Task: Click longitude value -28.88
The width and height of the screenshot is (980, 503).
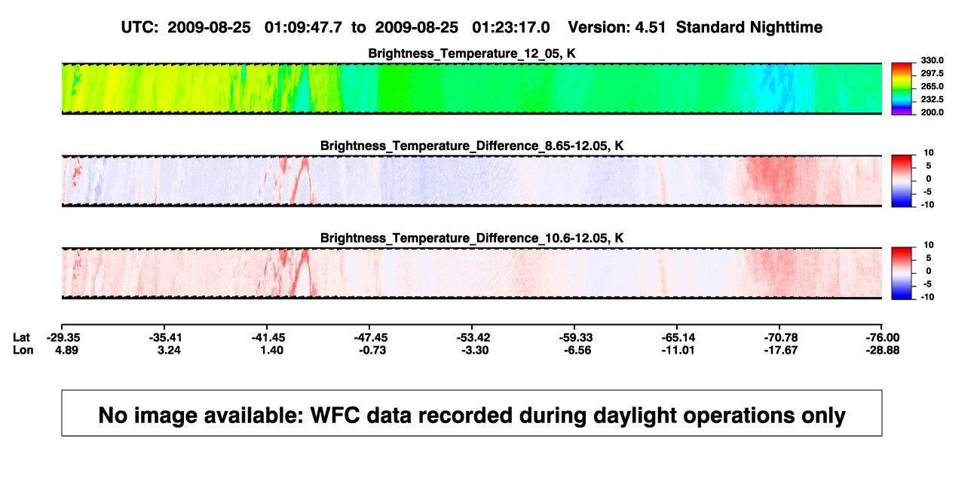Action: [884, 350]
